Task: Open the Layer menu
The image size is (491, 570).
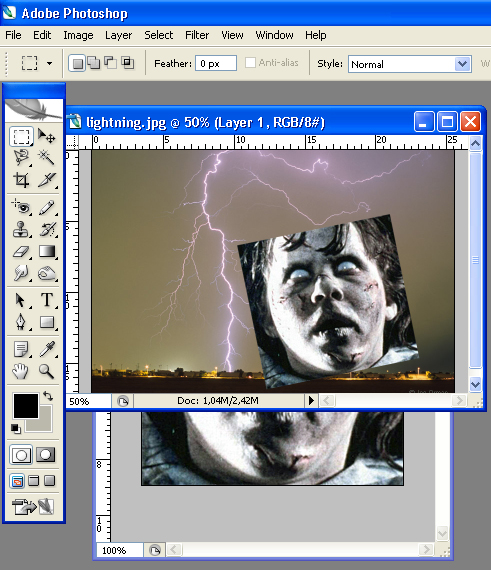Action: pos(118,35)
